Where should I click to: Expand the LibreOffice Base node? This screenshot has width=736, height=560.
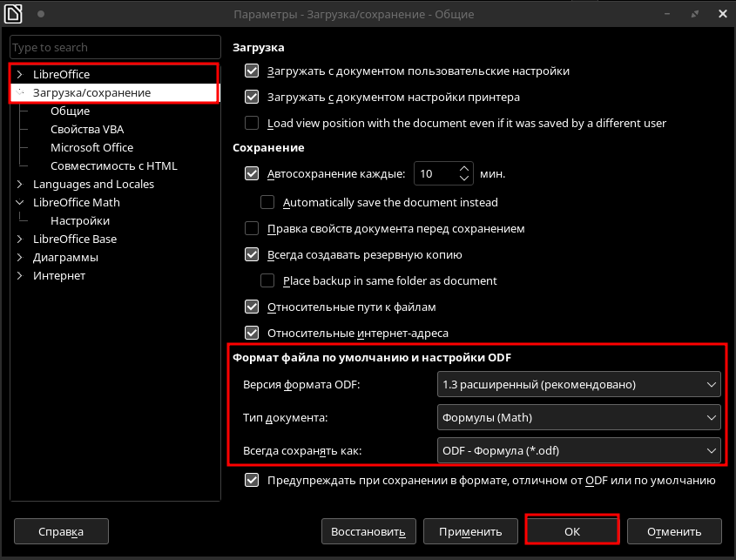coord(19,240)
